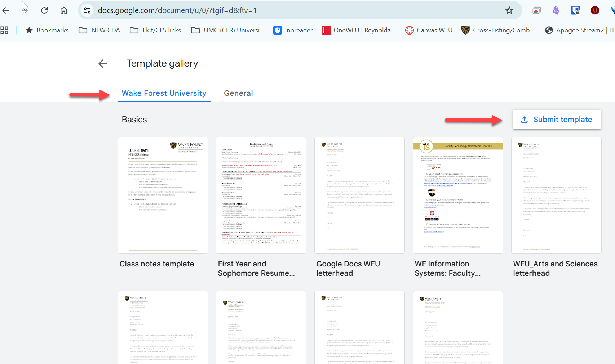615x364 pixels.
Task: Click the browser back arrow
Action: (x=5, y=10)
